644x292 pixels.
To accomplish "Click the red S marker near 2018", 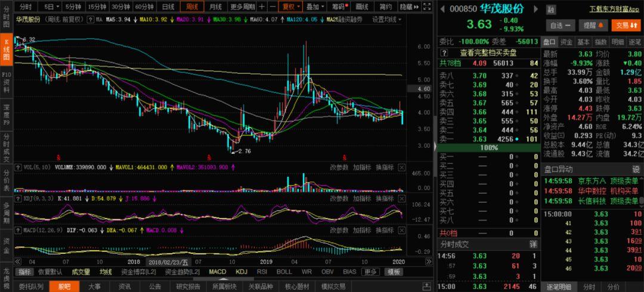I will click(x=209, y=157).
